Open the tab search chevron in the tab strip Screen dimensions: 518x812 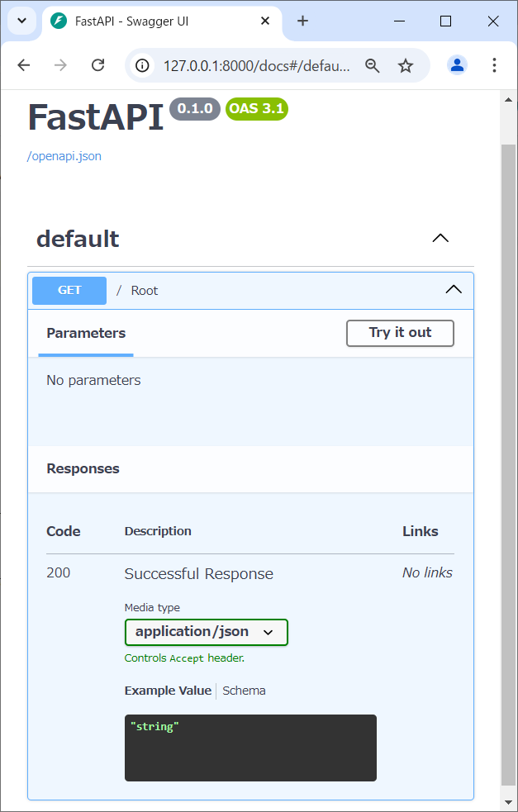(21, 21)
